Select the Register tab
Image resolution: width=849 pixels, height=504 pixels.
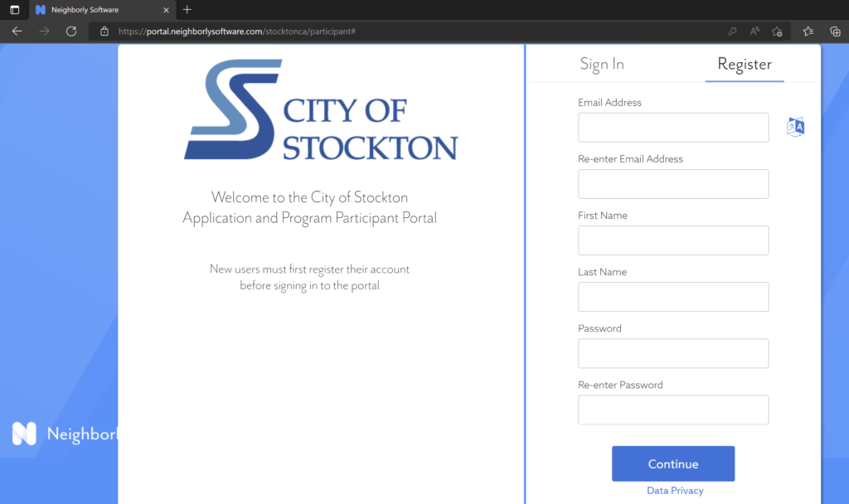pyautogui.click(x=745, y=64)
